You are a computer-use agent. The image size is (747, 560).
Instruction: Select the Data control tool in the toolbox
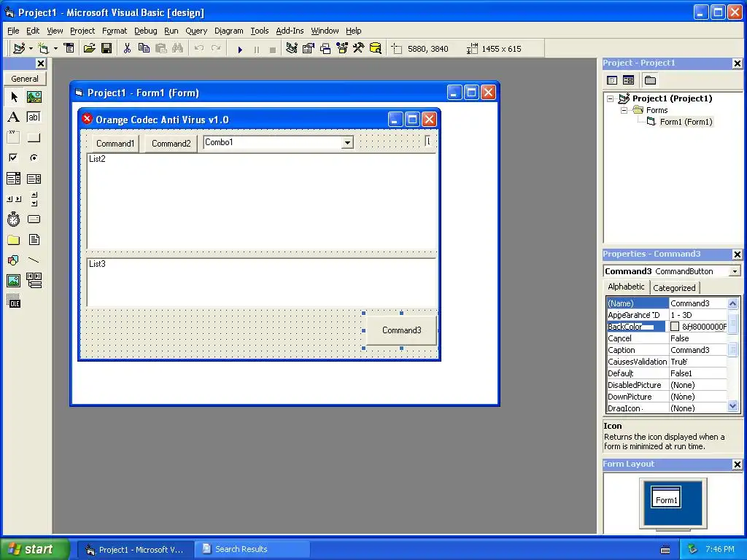[x=34, y=281]
